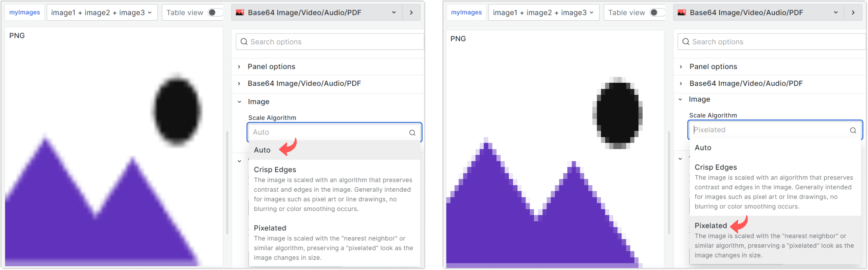Open the left image1 + image2 + image3 dropdown
The height and width of the screenshot is (270, 868).
[101, 13]
